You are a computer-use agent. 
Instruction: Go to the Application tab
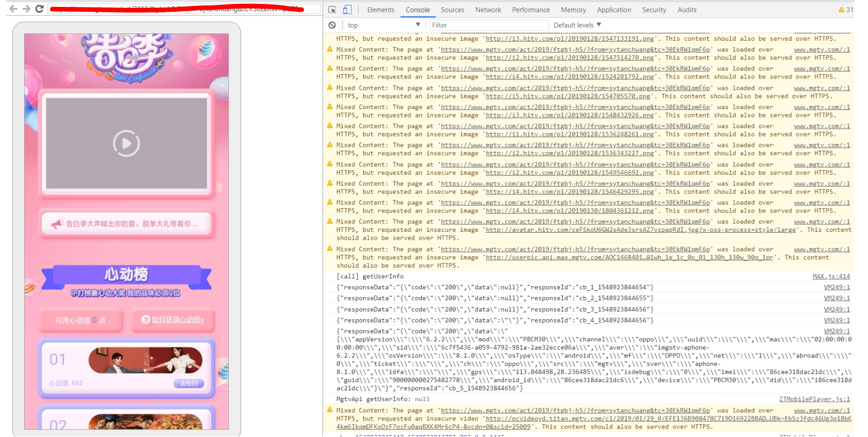point(614,10)
